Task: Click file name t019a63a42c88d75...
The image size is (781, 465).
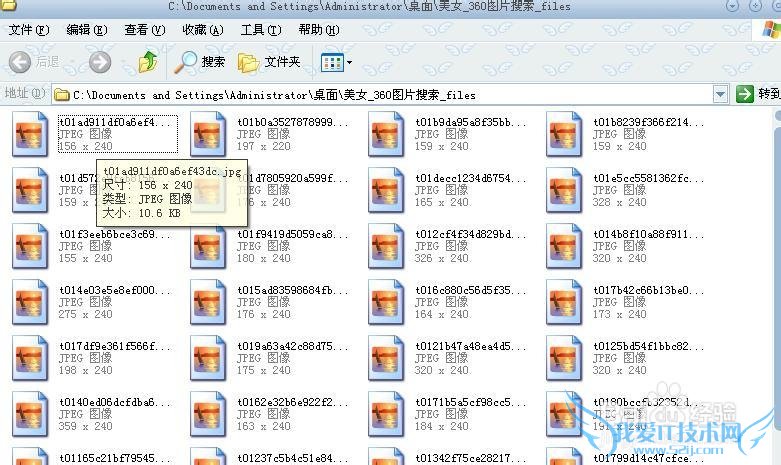Action: coord(293,346)
